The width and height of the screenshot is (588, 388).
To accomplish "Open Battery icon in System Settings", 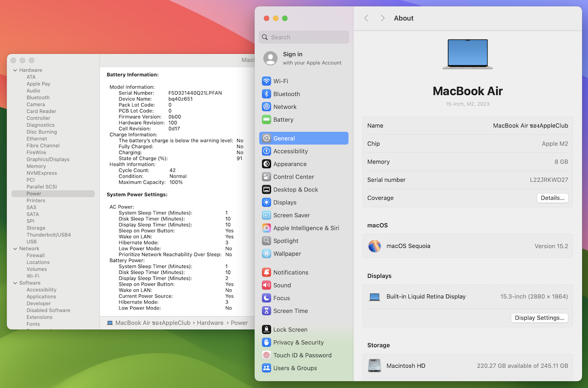I will tap(266, 120).
